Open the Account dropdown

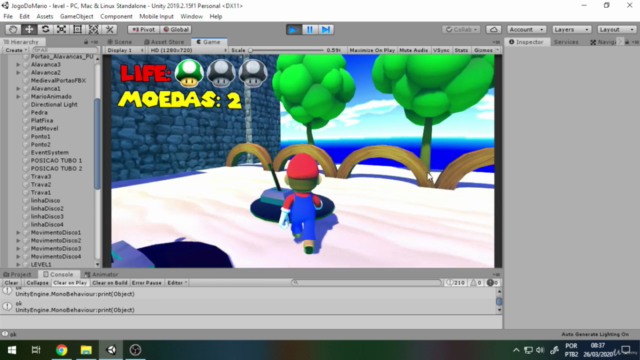click(526, 29)
